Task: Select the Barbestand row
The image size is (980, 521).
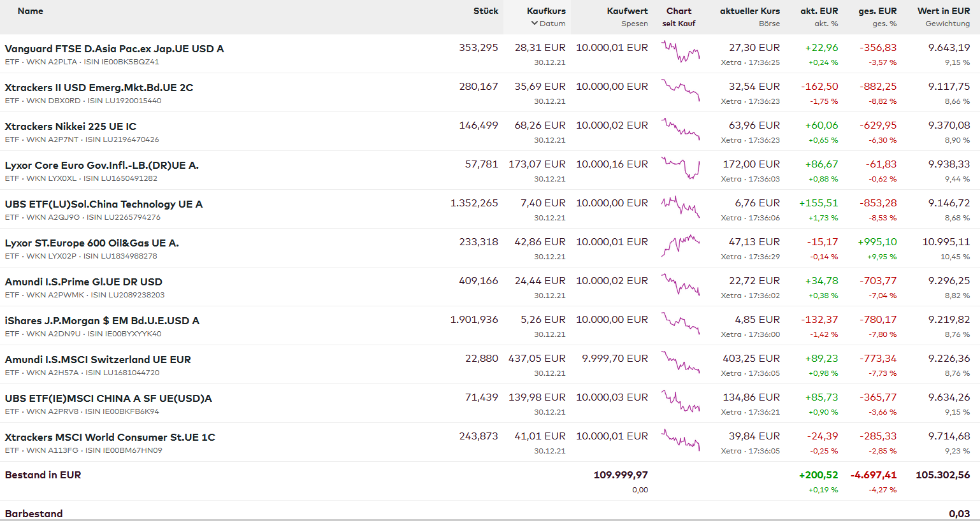Action: (34, 513)
